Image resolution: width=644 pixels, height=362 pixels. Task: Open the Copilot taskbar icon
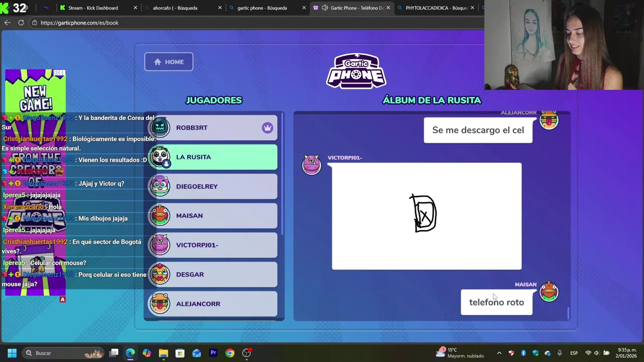point(147,353)
